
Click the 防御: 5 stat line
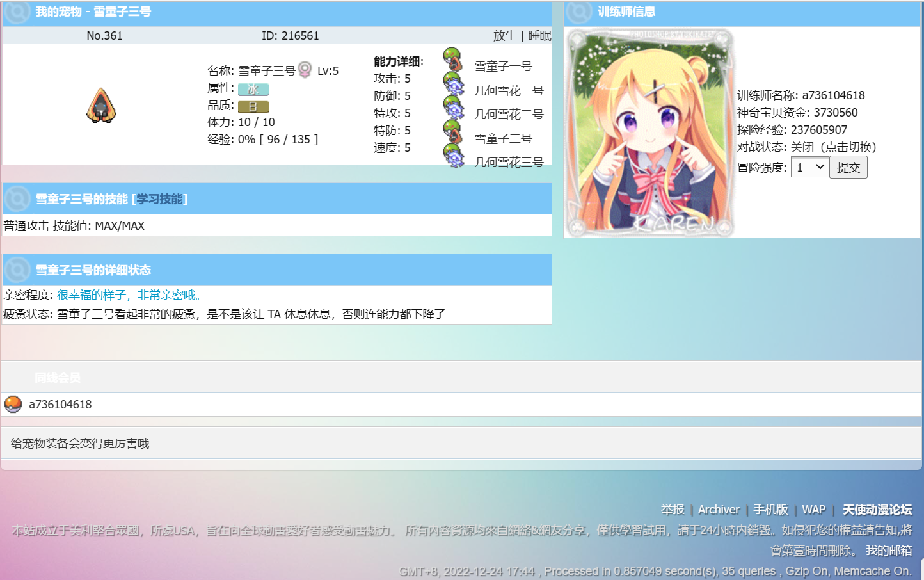coord(392,95)
